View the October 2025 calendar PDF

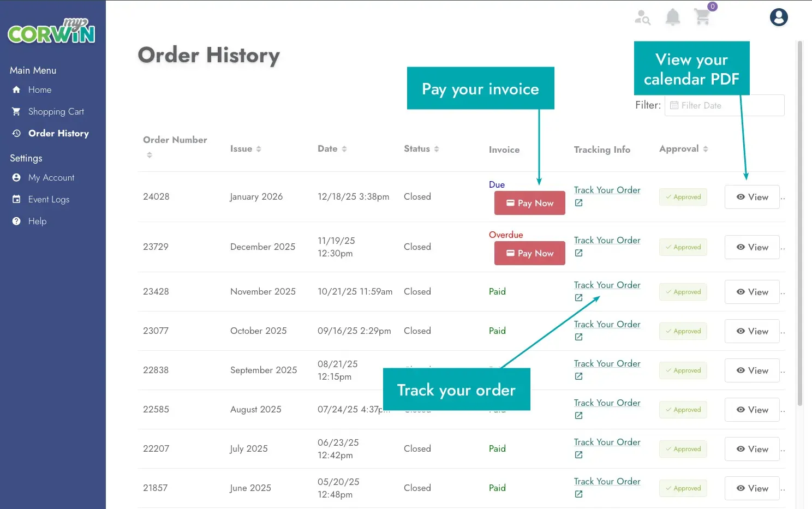tap(752, 332)
